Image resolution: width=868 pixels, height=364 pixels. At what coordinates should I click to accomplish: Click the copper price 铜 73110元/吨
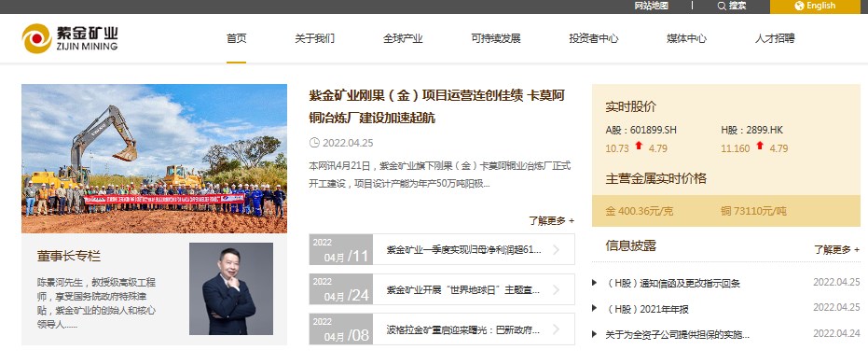(753, 211)
